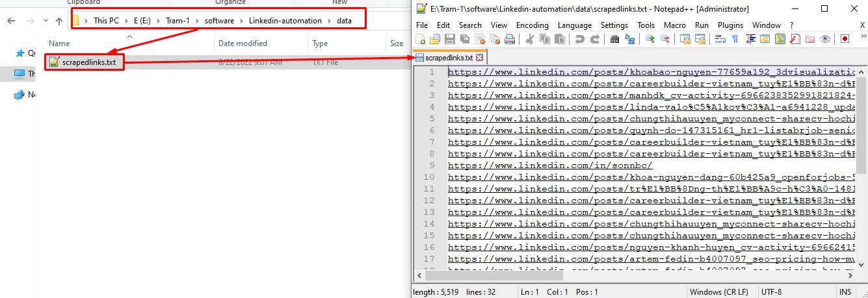The height and width of the screenshot is (298, 868).
Task: Open the Encoding menu
Action: point(532,25)
